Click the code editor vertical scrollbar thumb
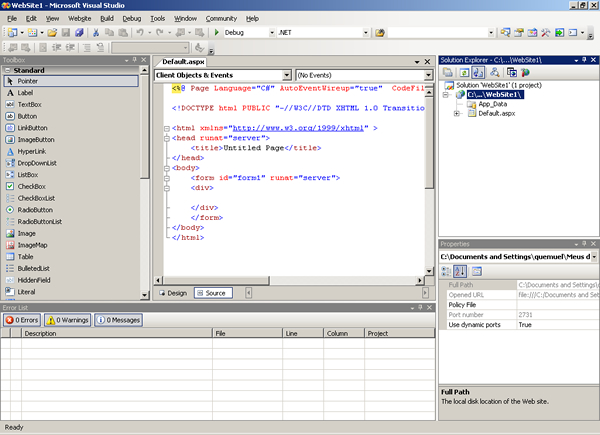Viewport: 600px width, 435px height. coord(429,143)
